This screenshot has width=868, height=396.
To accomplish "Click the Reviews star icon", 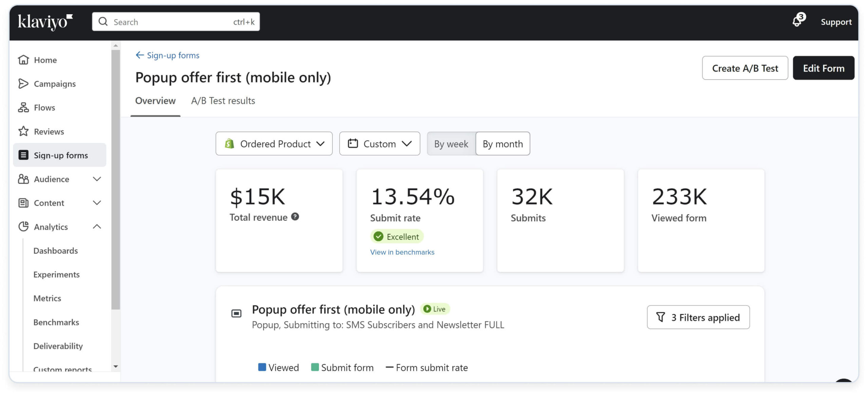I will coord(23,131).
